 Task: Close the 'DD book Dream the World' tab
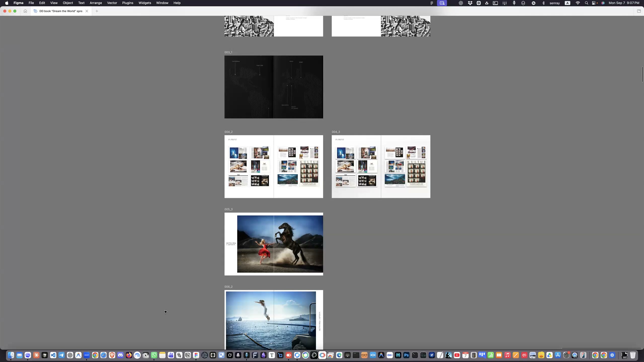click(x=87, y=11)
